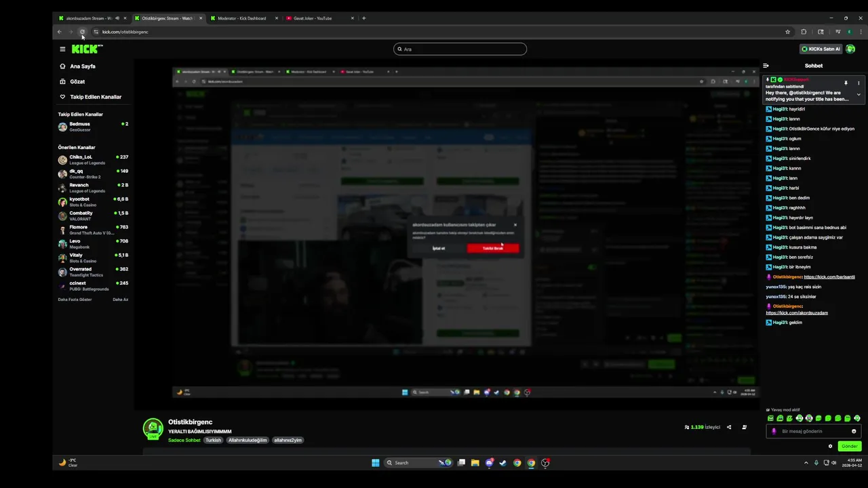Viewport: 868px width, 488px height.
Task: Open dk_qq Counter-Strike 2 channel
Action: [93, 174]
